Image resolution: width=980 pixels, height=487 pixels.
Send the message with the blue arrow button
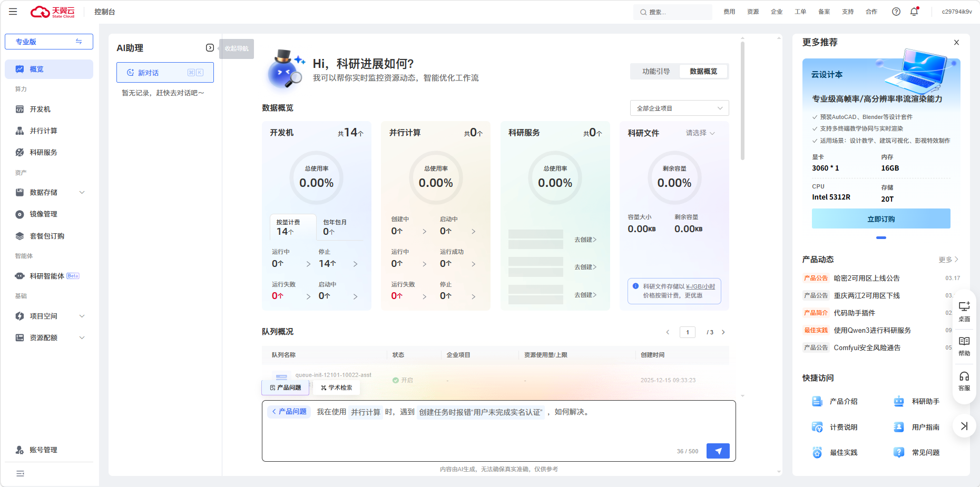pos(718,451)
